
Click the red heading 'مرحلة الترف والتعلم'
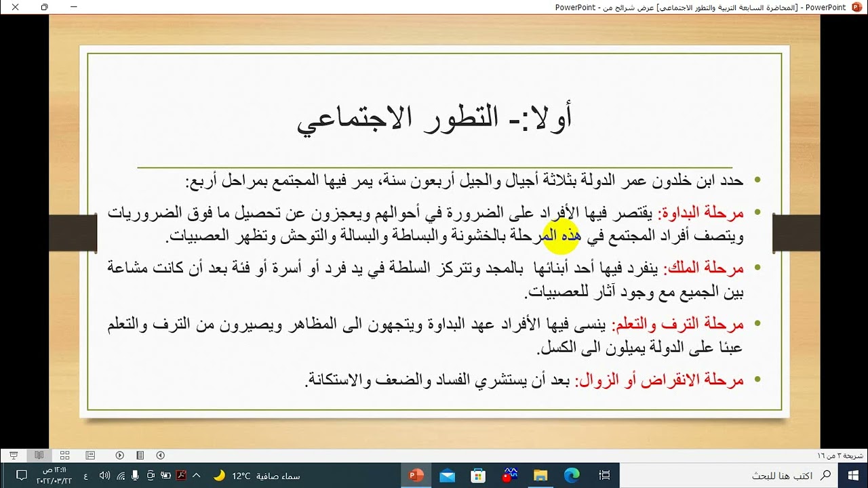pyautogui.click(x=680, y=325)
